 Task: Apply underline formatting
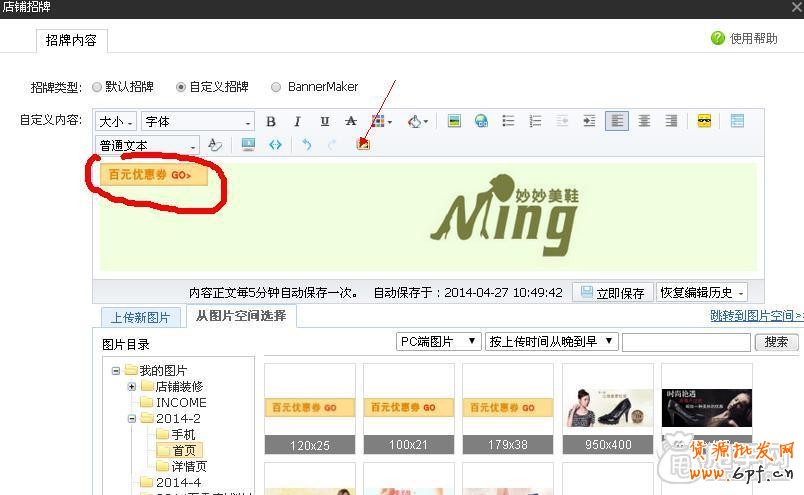tap(325, 122)
